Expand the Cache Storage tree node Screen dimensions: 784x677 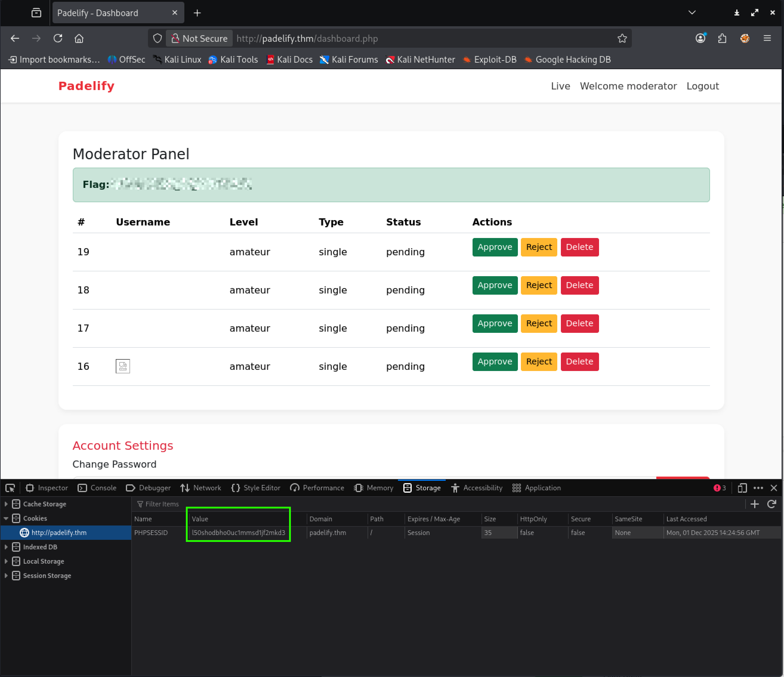(6, 504)
